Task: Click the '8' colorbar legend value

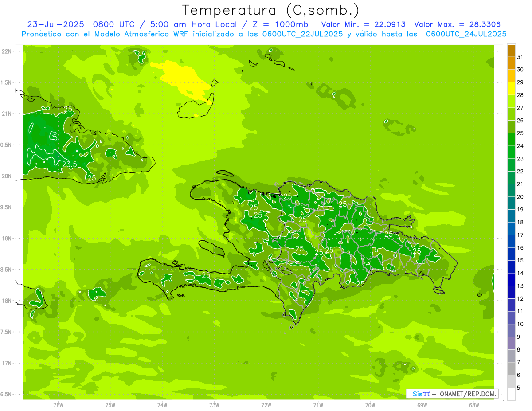Action: 519,350
